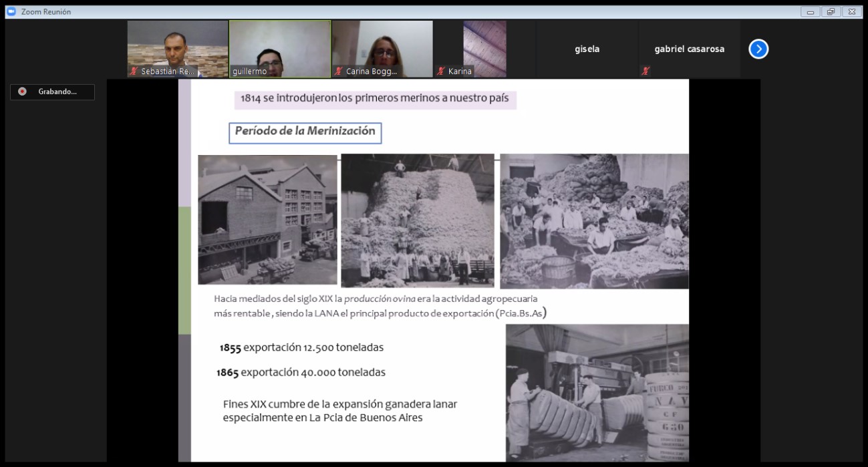This screenshot has width=868, height=467.
Task: Click the Grabando recording status label
Action: tap(57, 92)
